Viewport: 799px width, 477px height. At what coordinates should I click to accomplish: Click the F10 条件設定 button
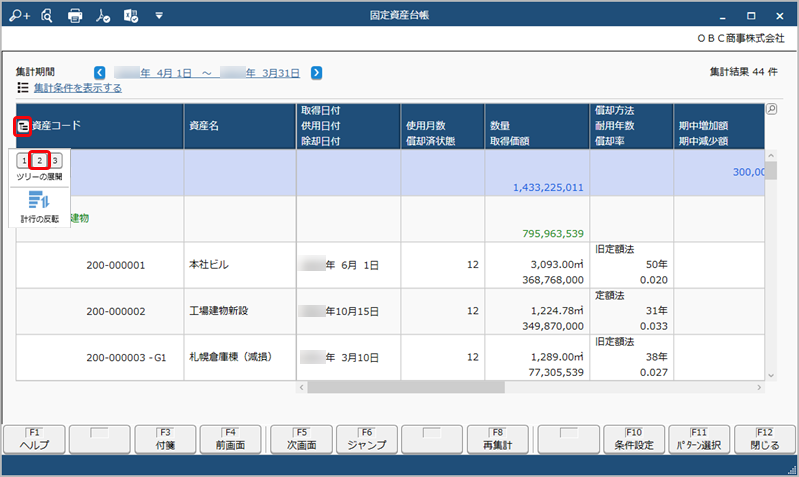tap(634, 439)
